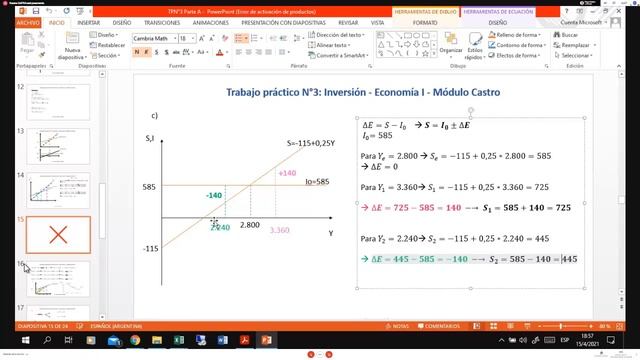Screen dimensions: 640x360
Task: Click Buscar binoculars find button
Action: click(x=566, y=35)
